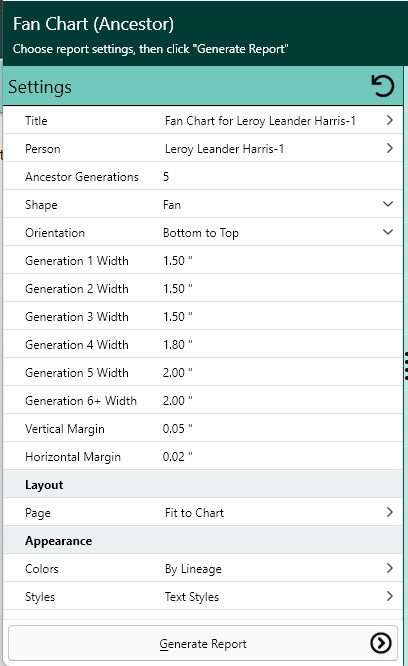This screenshot has width=408, height=666.
Task: Click the Generation 4 Width label
Action: pyautogui.click(x=77, y=344)
